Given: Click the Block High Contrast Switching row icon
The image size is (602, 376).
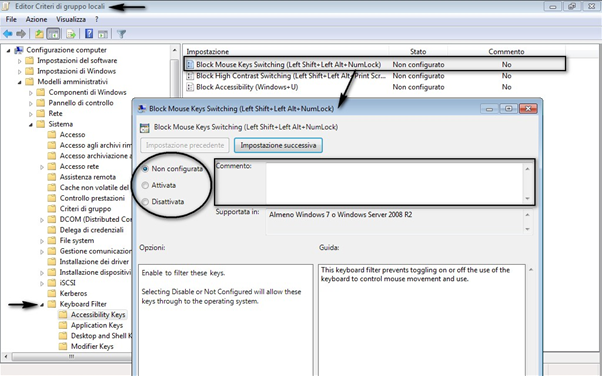Looking at the screenshot, I should 190,76.
